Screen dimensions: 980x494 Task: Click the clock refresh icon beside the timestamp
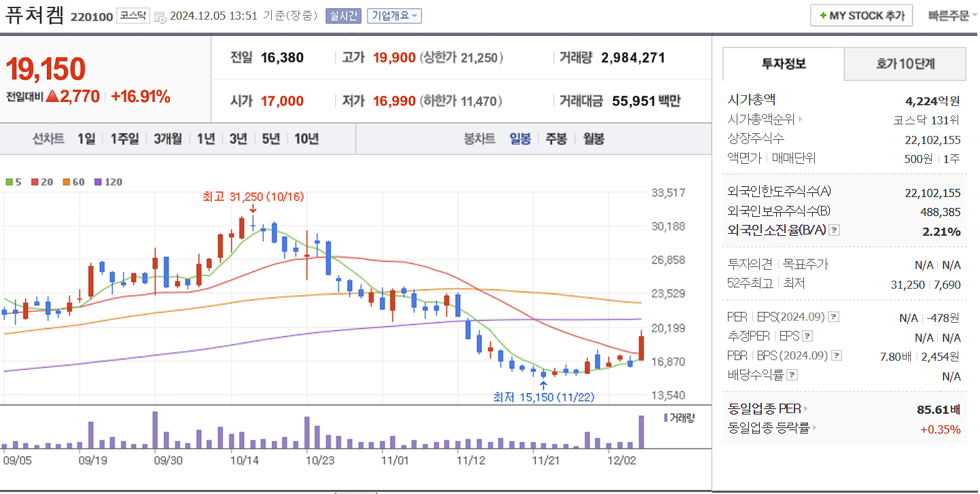coord(160,16)
